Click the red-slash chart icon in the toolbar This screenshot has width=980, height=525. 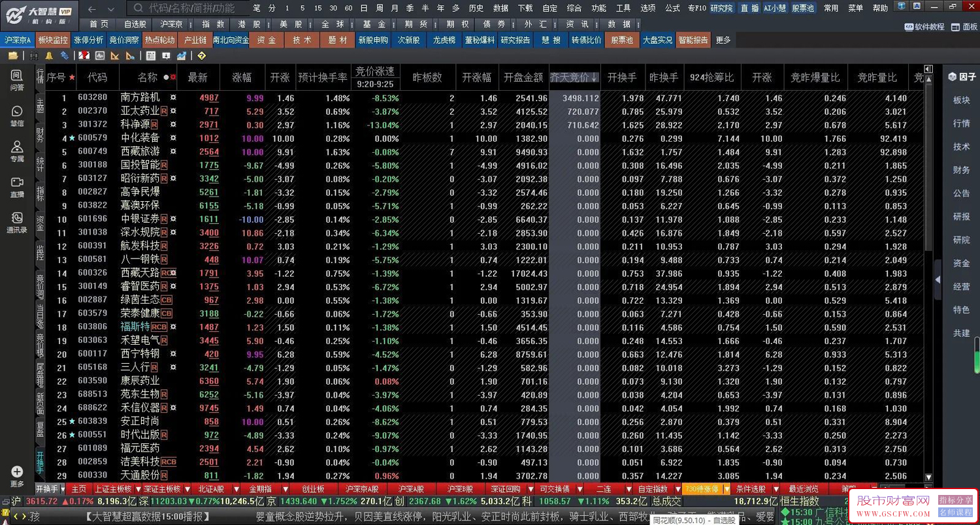[84, 56]
